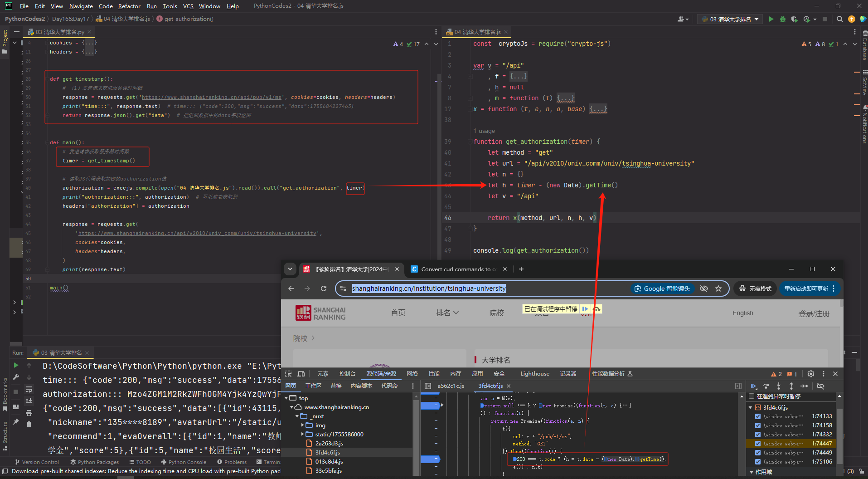Uncheck breakpoint at line 1:74158
The image size is (868, 479).
(758, 425)
